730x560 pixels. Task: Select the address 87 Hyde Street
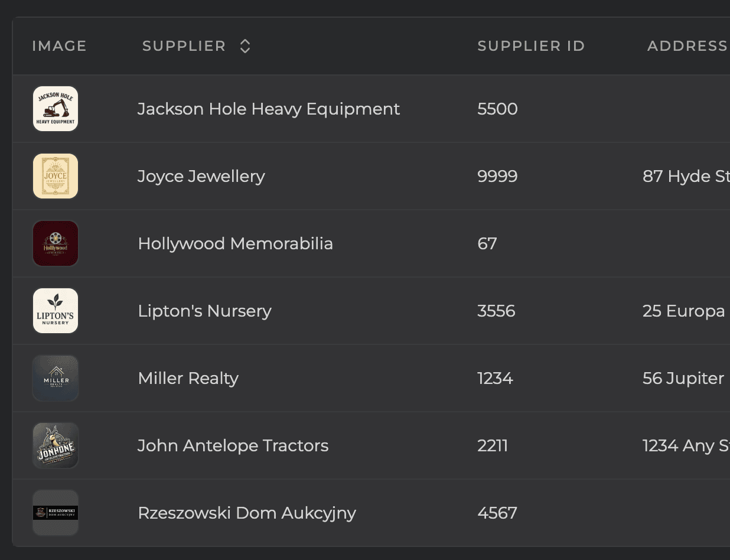(x=685, y=175)
